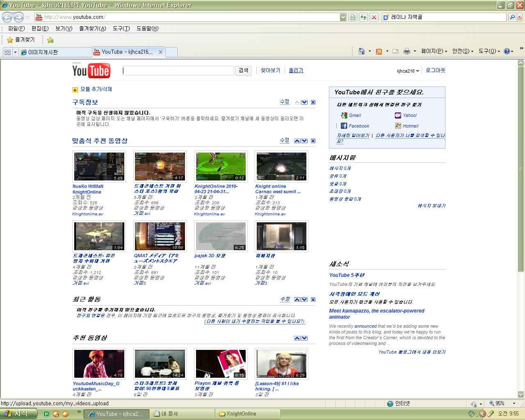Click the 올리기 upload link

click(296, 71)
